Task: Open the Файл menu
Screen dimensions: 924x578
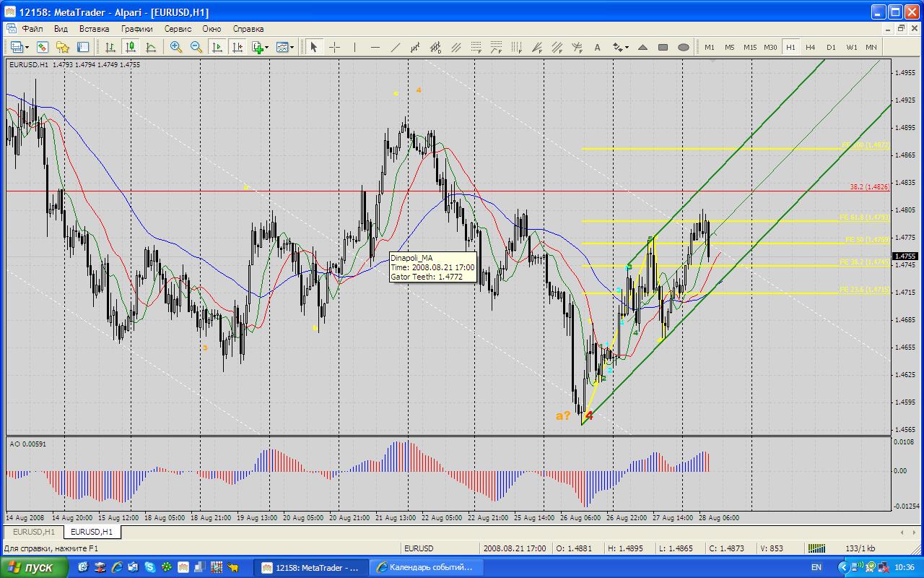Action: [x=32, y=29]
